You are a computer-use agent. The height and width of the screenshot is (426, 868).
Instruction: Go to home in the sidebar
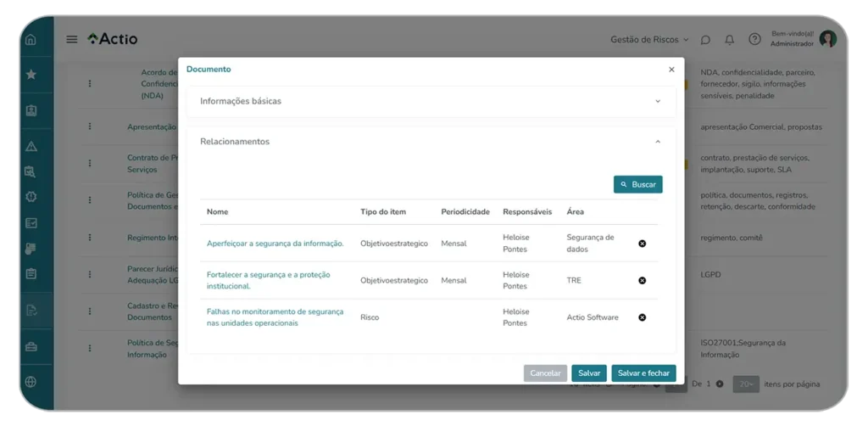click(x=31, y=39)
